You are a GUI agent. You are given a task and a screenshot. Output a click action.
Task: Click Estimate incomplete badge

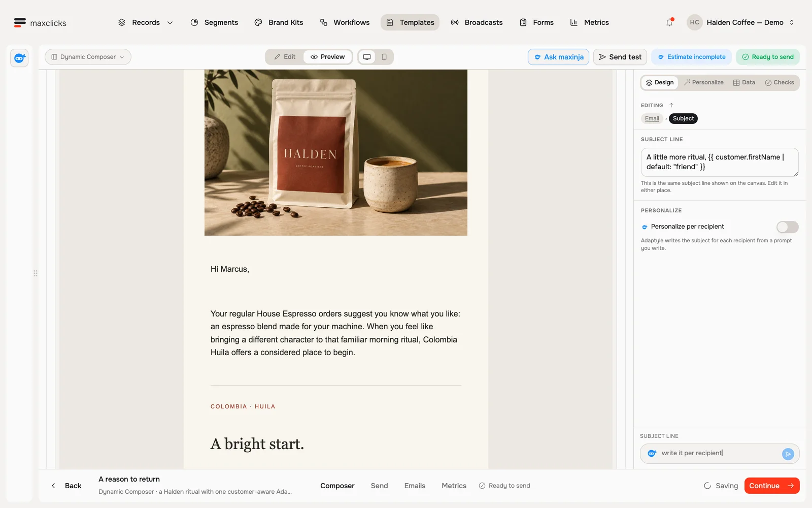point(691,57)
